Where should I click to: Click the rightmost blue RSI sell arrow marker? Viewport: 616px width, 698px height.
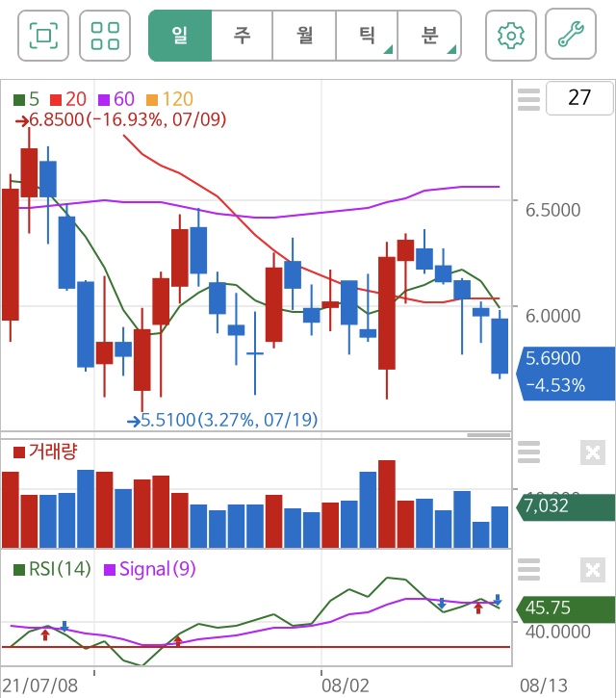498,599
